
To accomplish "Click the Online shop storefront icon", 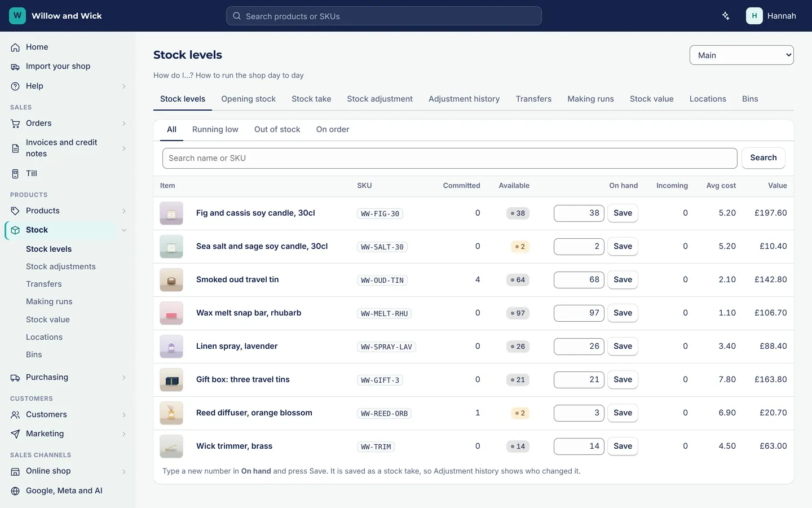I will 15,471.
